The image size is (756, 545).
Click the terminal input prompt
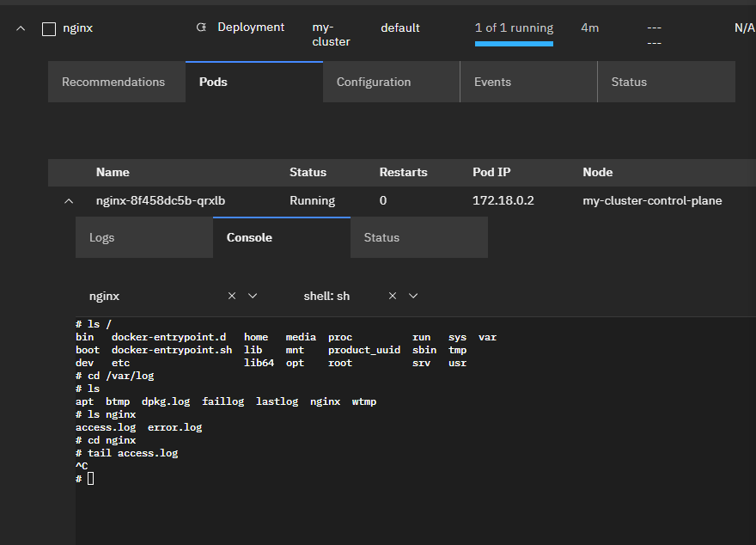coord(91,478)
